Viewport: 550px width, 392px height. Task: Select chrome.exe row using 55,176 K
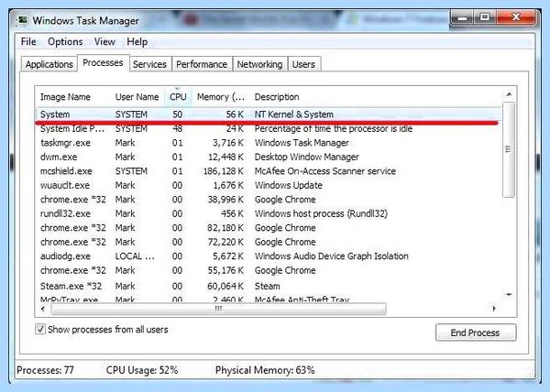(x=269, y=270)
